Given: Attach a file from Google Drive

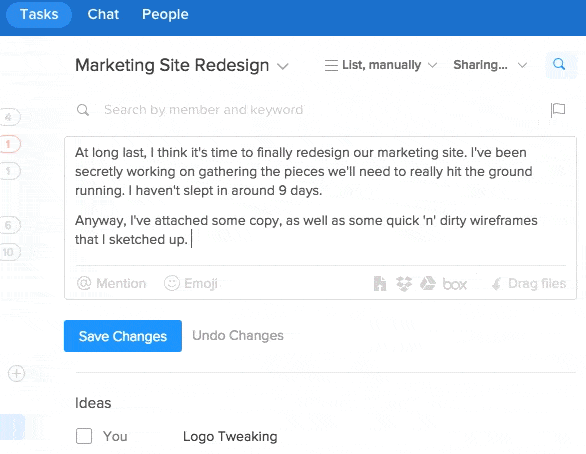Looking at the screenshot, I should pyautogui.click(x=428, y=284).
